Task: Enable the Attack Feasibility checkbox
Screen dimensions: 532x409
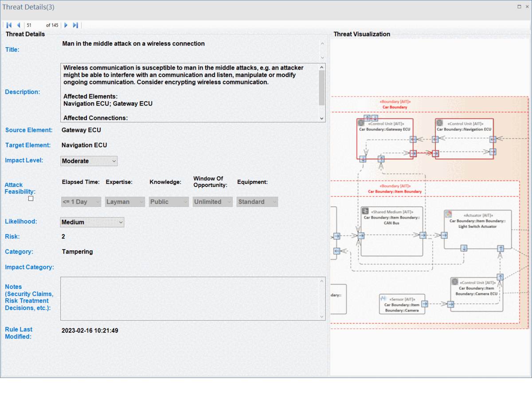Action: click(31, 199)
